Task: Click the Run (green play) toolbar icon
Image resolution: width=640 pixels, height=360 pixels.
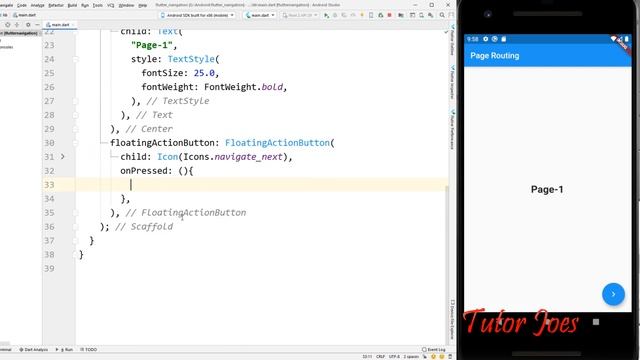Action: [x=326, y=15]
